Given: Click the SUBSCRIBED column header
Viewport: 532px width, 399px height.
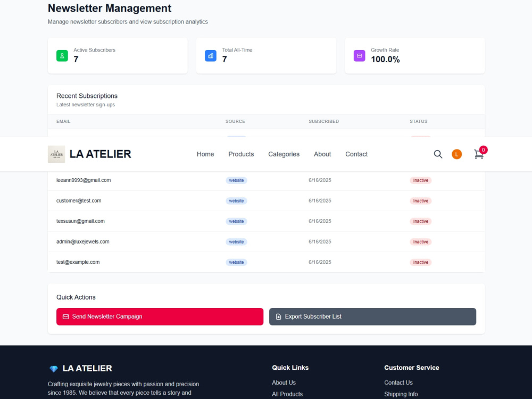Looking at the screenshot, I should (323, 121).
